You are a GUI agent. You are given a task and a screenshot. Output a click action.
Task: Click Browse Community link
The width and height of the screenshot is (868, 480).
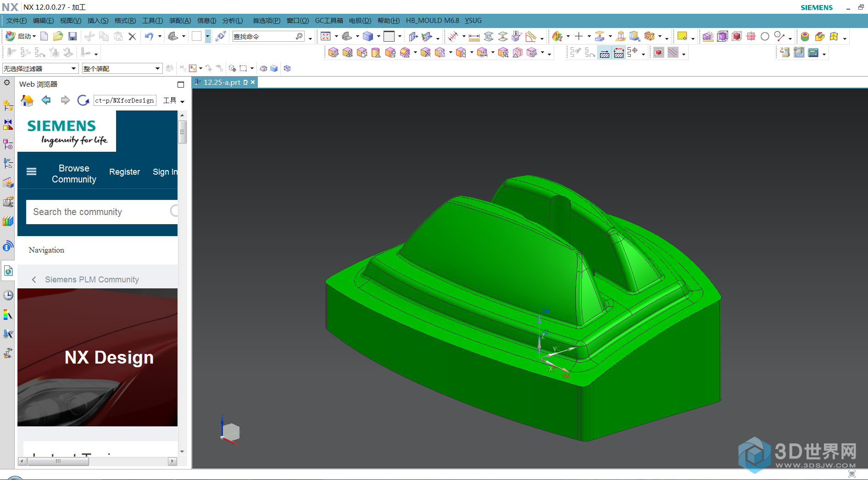[x=74, y=174]
